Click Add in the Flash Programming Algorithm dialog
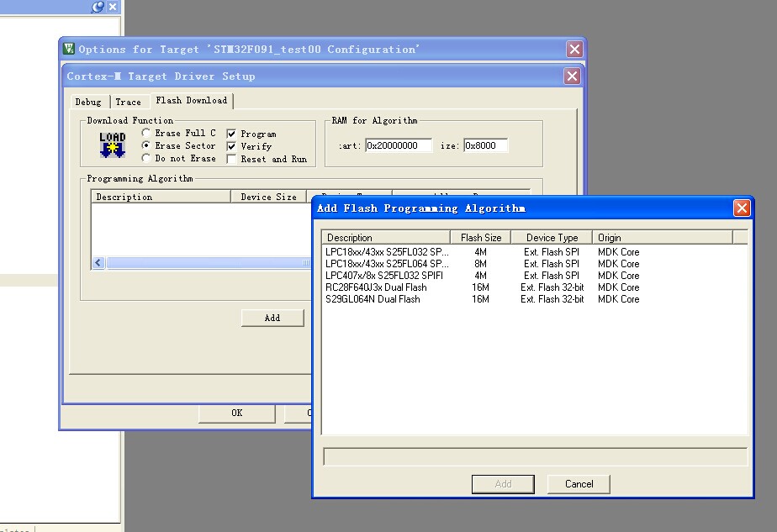Screen dimensions: 777x532 (503, 484)
